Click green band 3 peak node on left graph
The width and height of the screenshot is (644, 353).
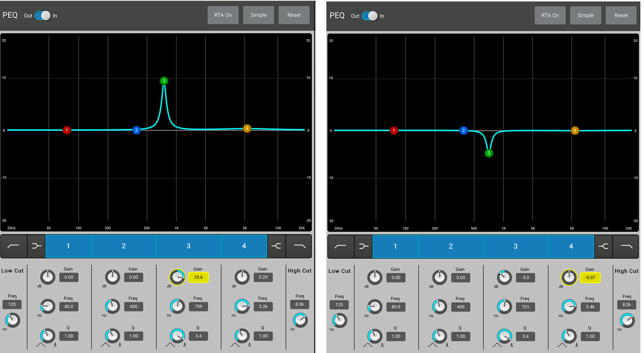point(164,81)
